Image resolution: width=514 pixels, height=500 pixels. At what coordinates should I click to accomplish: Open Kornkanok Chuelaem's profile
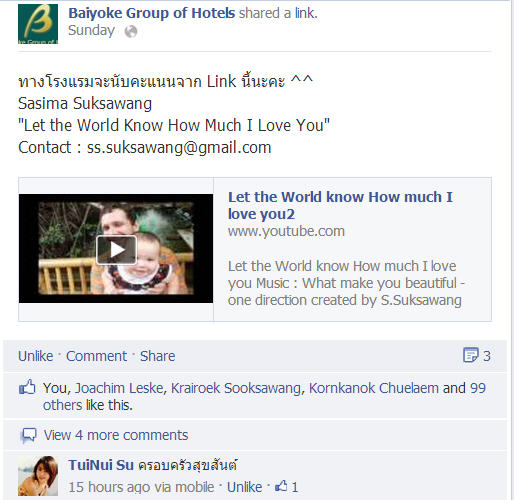tap(374, 388)
